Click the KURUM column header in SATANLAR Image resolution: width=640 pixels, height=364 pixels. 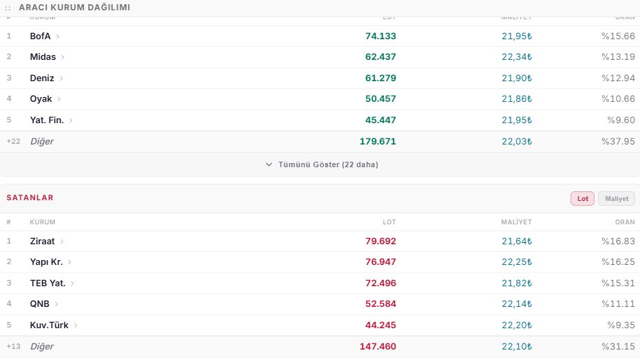pyautogui.click(x=43, y=222)
